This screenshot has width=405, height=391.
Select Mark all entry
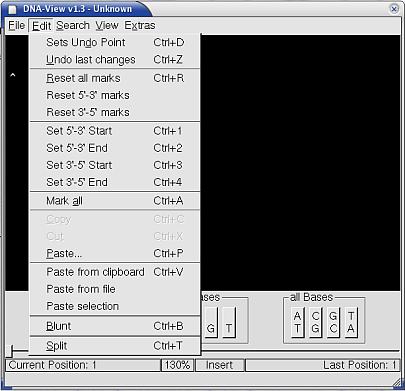pos(115,201)
